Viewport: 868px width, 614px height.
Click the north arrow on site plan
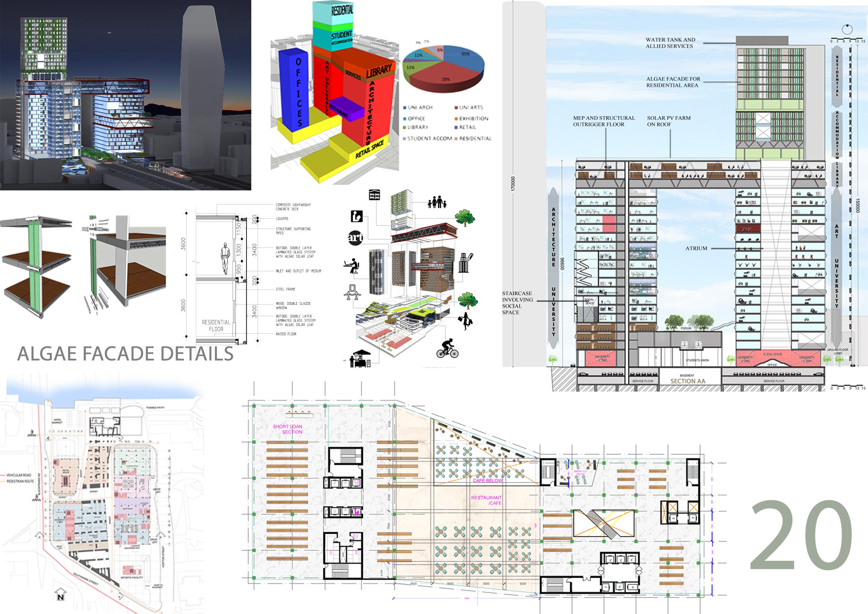point(61,594)
